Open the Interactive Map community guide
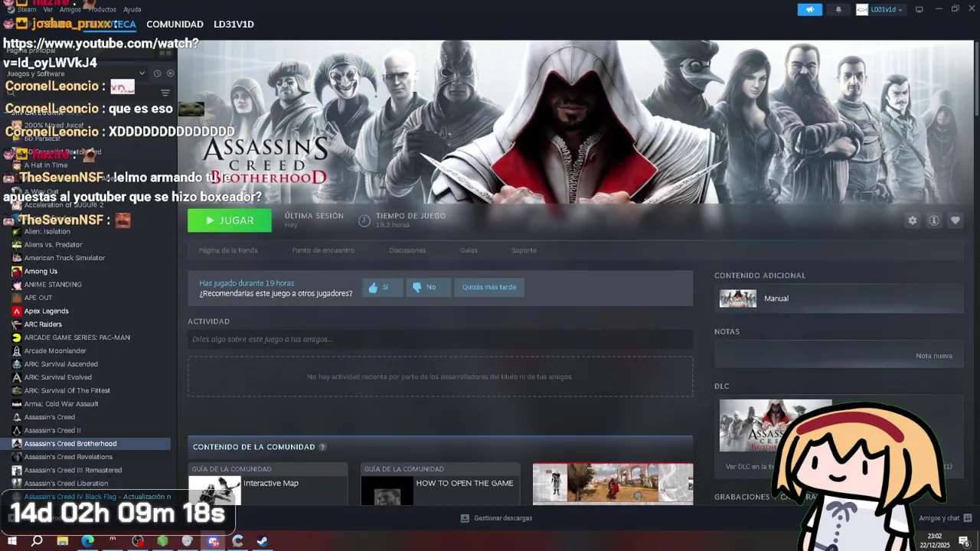The height and width of the screenshot is (551, 980). coord(267,484)
